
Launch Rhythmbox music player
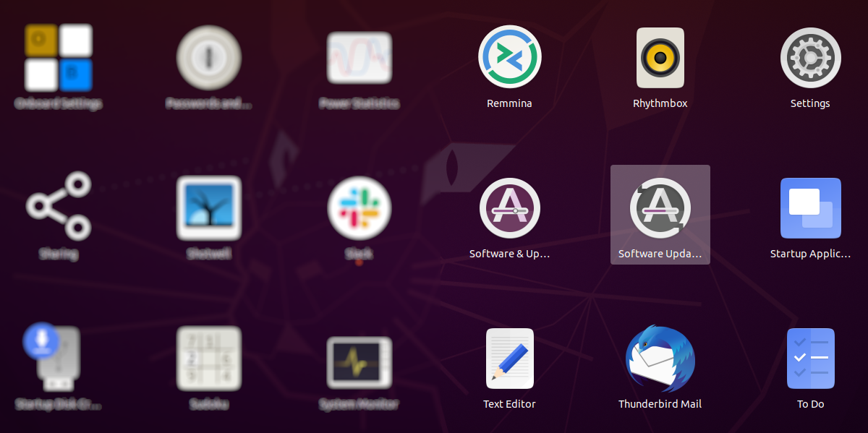[x=660, y=58]
